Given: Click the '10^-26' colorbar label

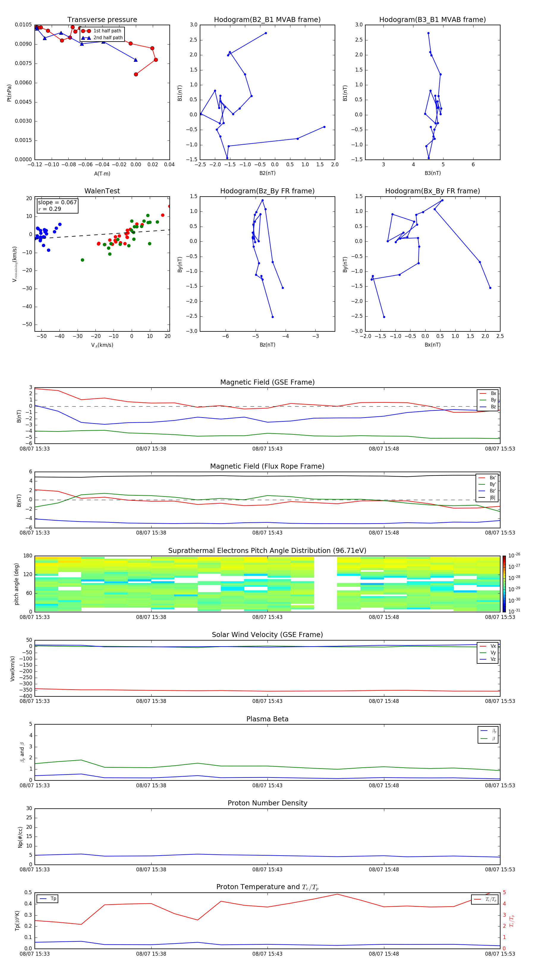Looking at the screenshot, I should pos(514,555).
